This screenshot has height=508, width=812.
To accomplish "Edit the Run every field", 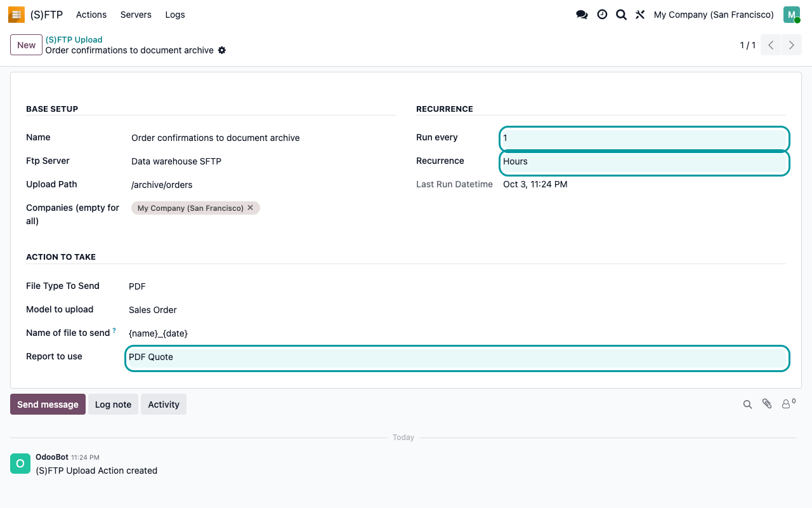I will click(645, 138).
